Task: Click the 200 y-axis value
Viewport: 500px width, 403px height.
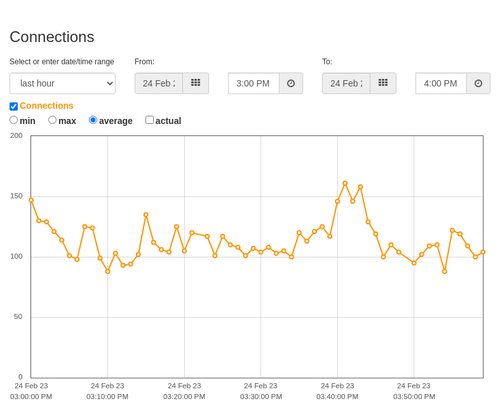Action: [x=16, y=136]
